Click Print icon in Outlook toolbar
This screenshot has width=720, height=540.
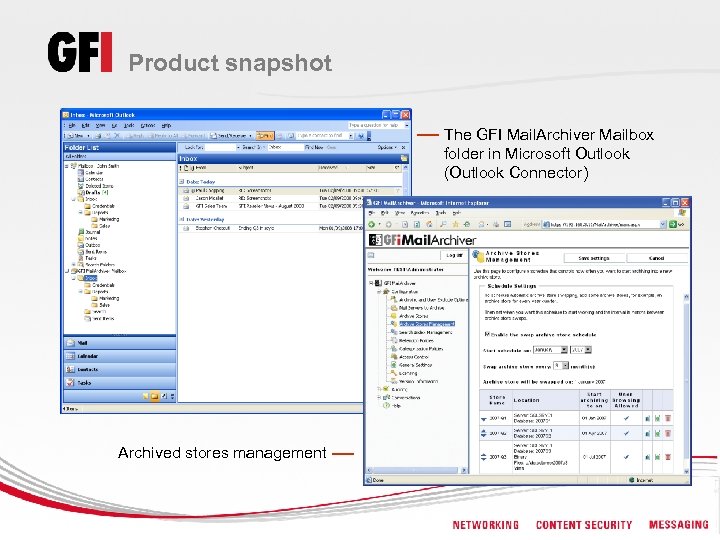[98, 136]
